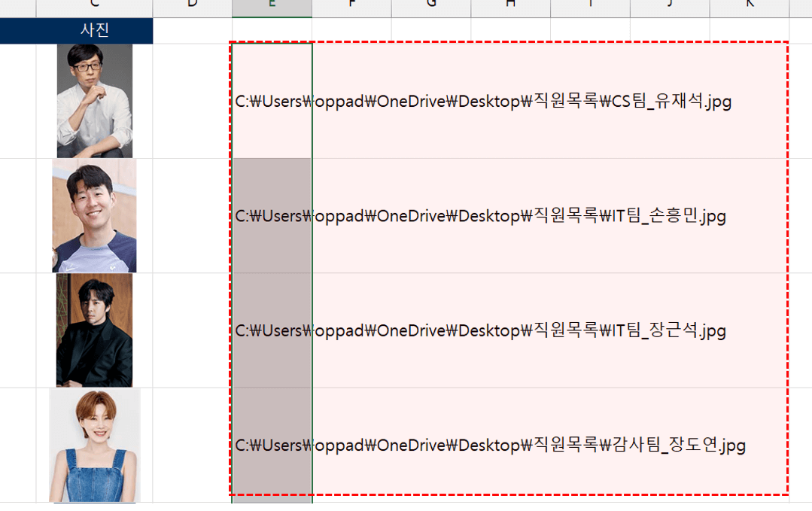Image resolution: width=812 pixels, height=511 pixels.
Task: Select the photo of man in raglan shirt
Action: pos(94,216)
